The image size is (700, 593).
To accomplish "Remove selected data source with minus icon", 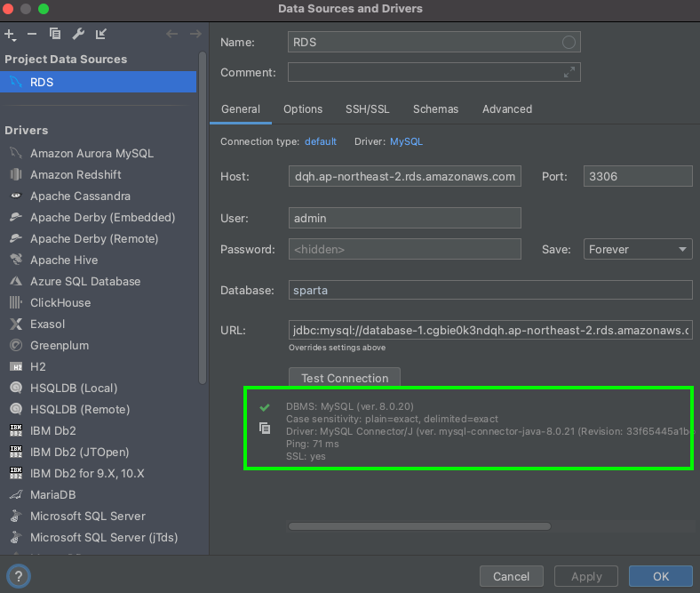I will click(32, 34).
